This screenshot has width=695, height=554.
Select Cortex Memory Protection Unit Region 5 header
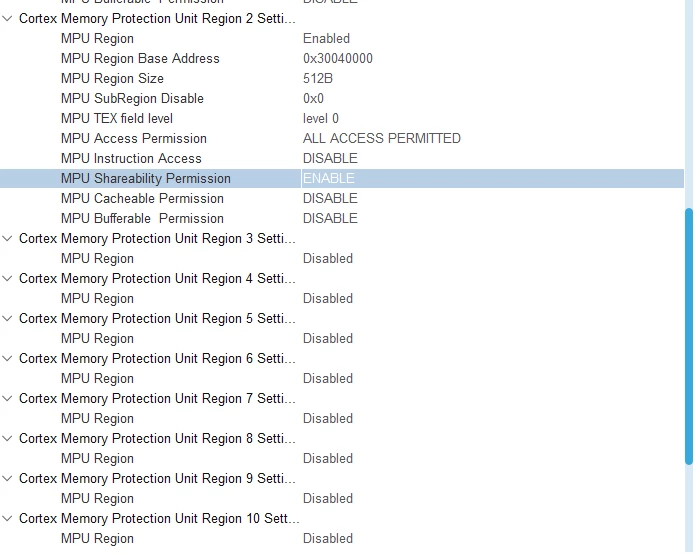coord(157,318)
